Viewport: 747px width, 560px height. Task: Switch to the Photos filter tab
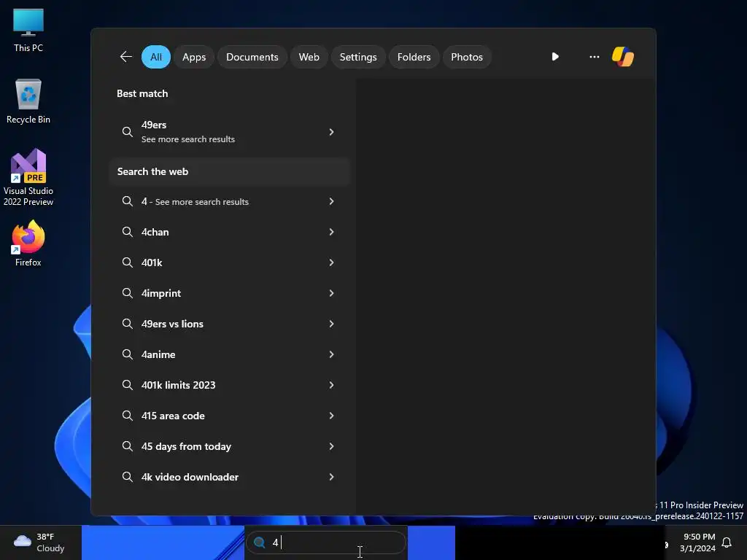(x=467, y=57)
